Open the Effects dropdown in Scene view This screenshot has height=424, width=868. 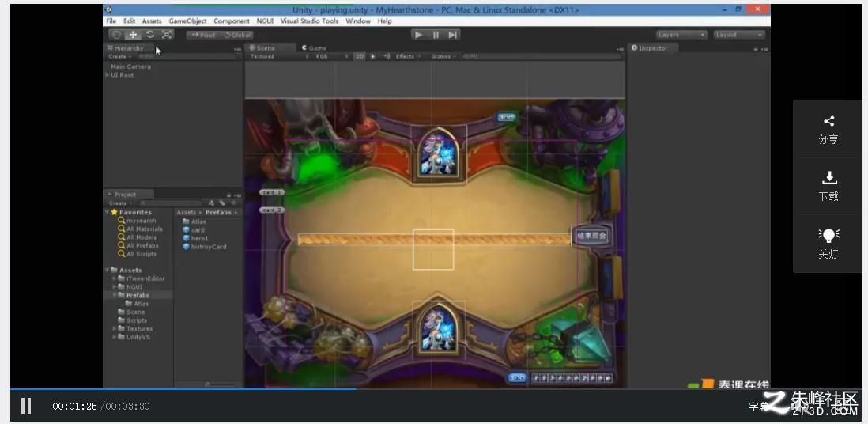408,56
